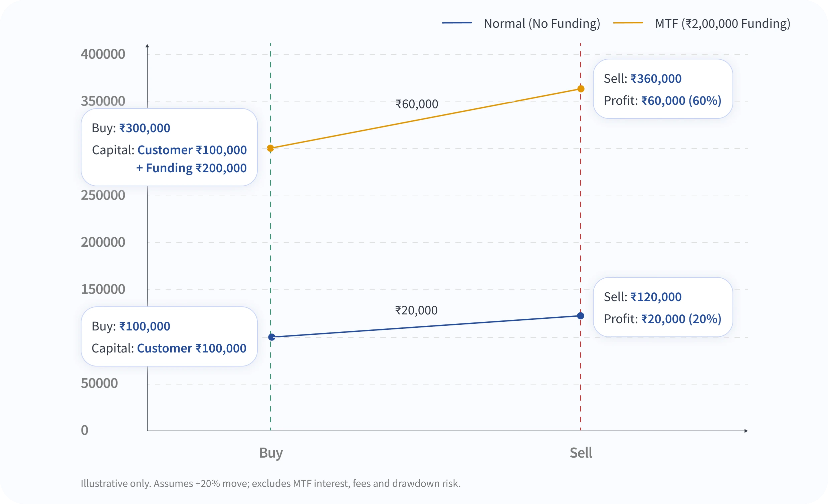Click the blue legend line swatch
The image size is (828, 504).
click(457, 23)
